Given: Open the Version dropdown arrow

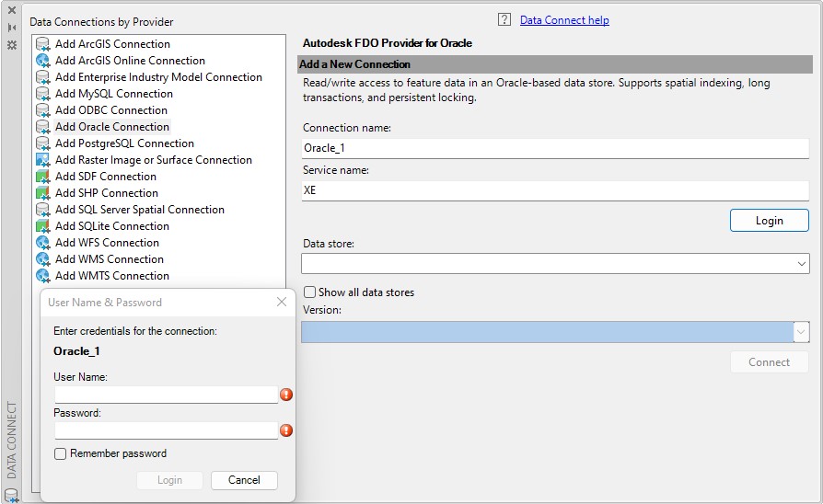Looking at the screenshot, I should (801, 332).
